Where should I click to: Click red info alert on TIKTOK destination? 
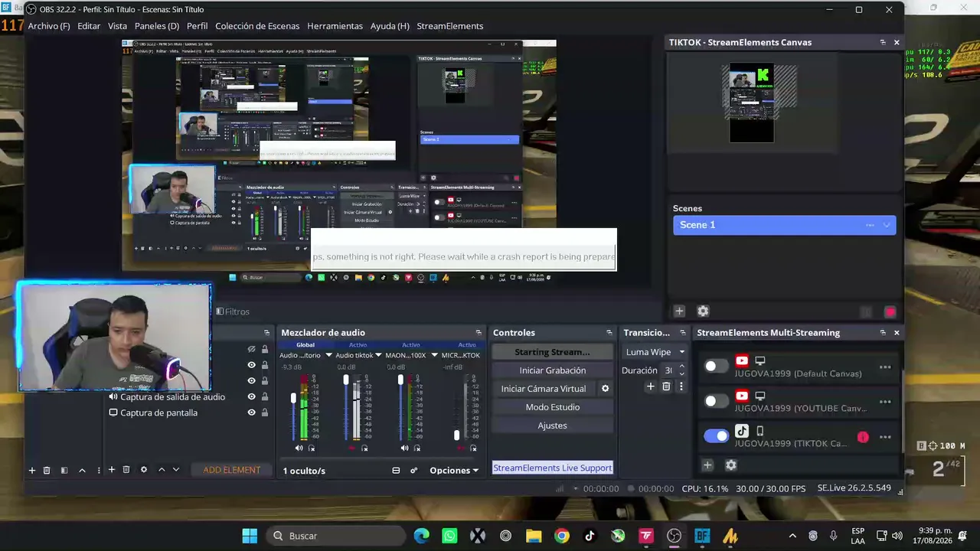863,437
